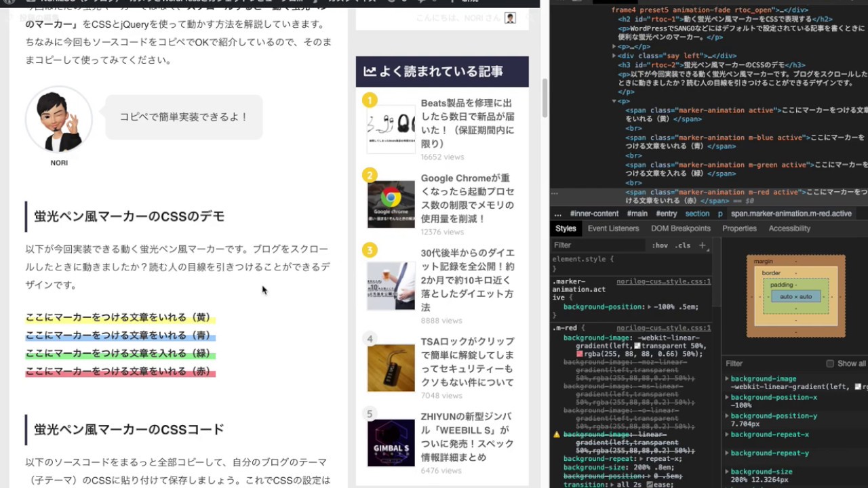
Task: Open the diet record article thumbnail
Action: tap(391, 285)
